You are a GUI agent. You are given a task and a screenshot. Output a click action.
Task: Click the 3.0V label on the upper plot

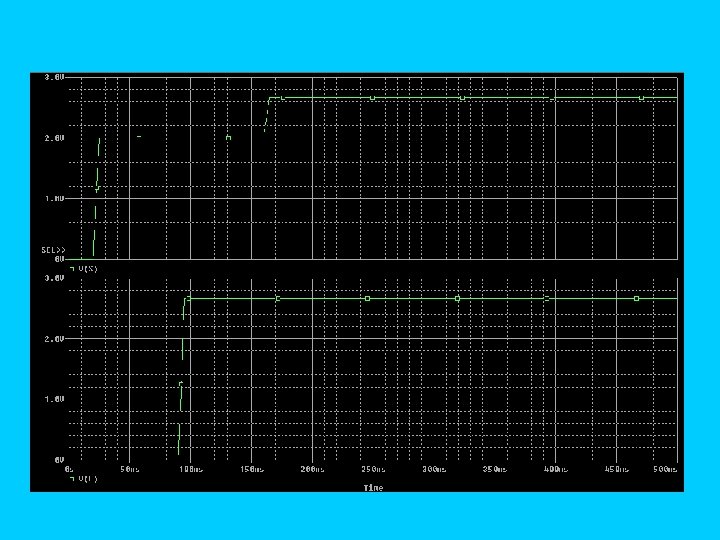(x=55, y=78)
